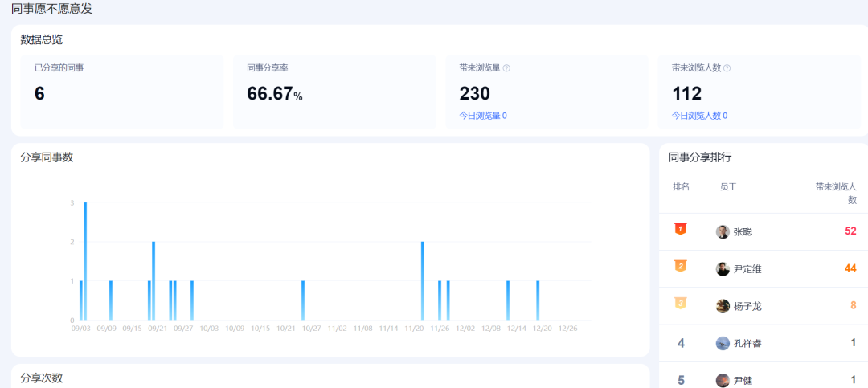Viewport: 868px width, 388px height.
Task: Click 杨子龙's avatar photo
Action: [x=723, y=306]
